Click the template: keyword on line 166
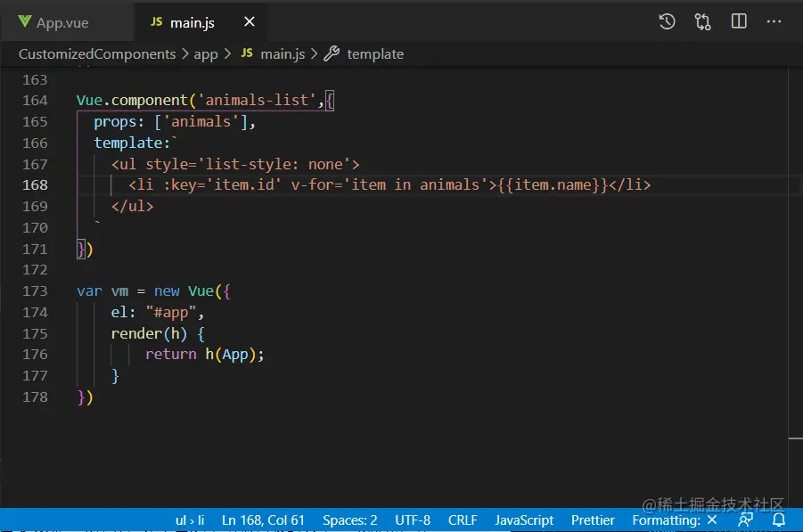Viewport: 803px width, 532px height. coord(132,143)
